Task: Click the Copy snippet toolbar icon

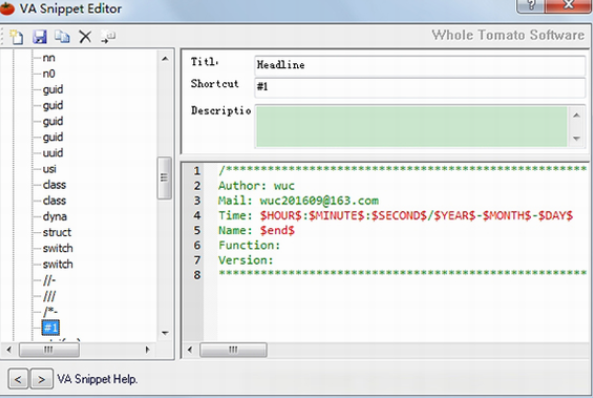Action: coord(62,37)
